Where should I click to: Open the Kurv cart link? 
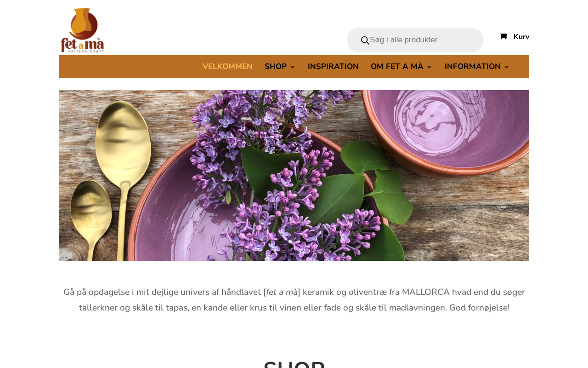[x=521, y=37]
